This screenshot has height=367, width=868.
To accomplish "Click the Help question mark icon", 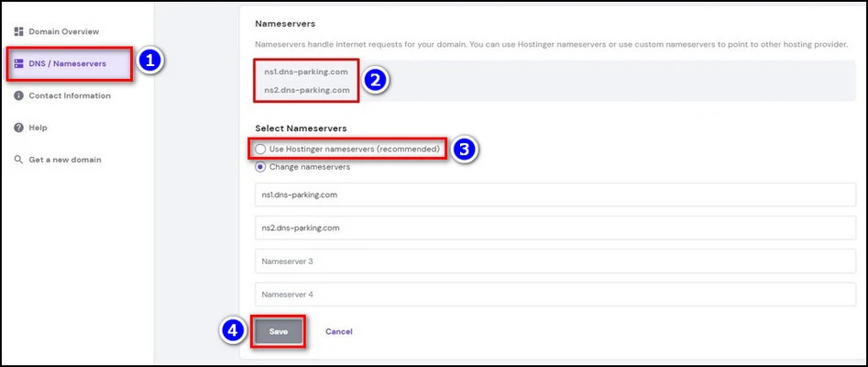I will pyautogui.click(x=18, y=128).
